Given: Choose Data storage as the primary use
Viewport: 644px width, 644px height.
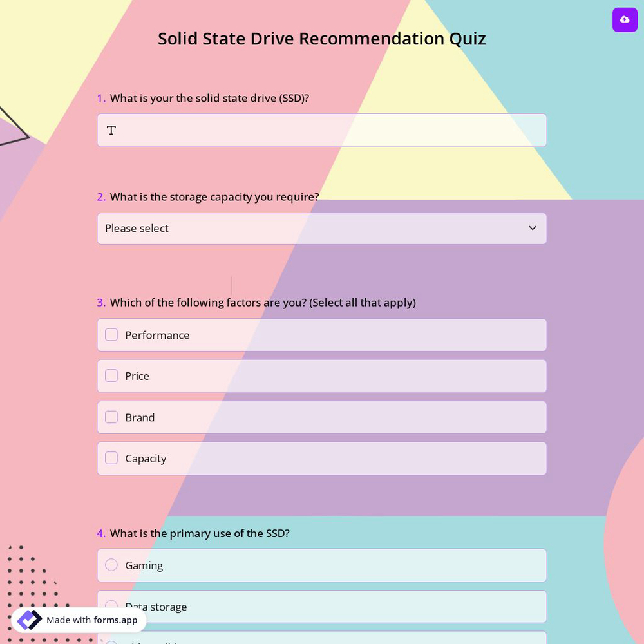Looking at the screenshot, I should tap(111, 606).
